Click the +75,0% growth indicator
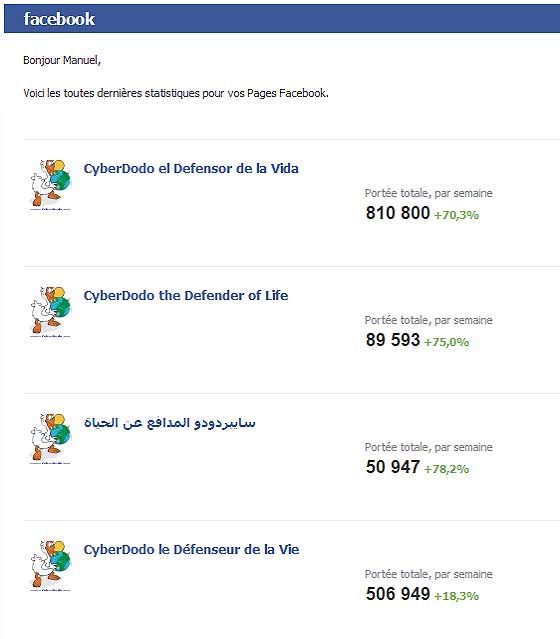 click(447, 342)
